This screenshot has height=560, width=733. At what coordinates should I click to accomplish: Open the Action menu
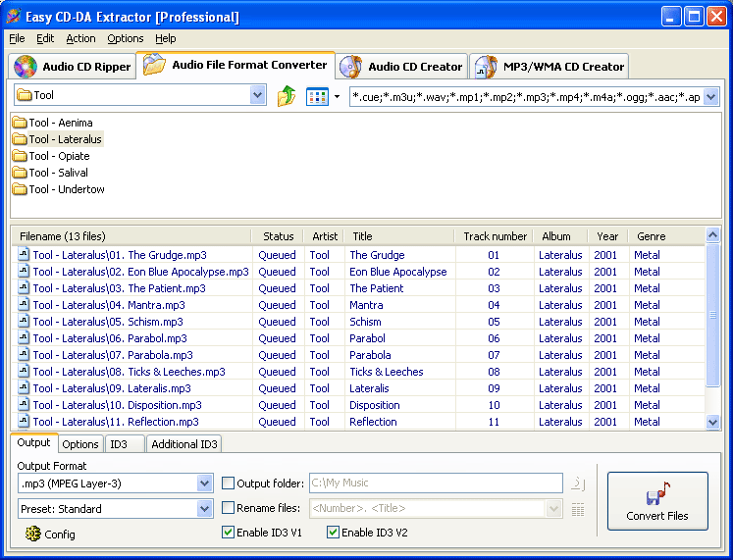click(x=80, y=38)
